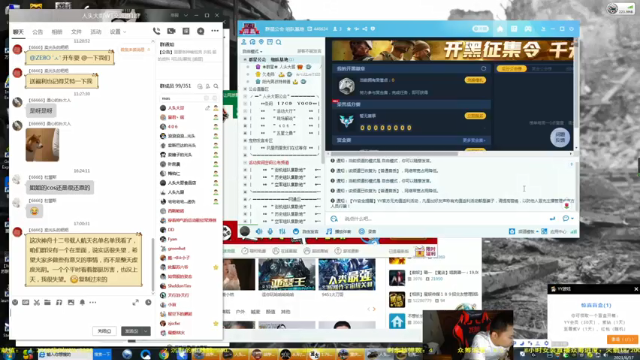Toggle the pill switch in YY title bar
Image resolution: width=640 pixels, height=360 pixels.
pos(480,29)
